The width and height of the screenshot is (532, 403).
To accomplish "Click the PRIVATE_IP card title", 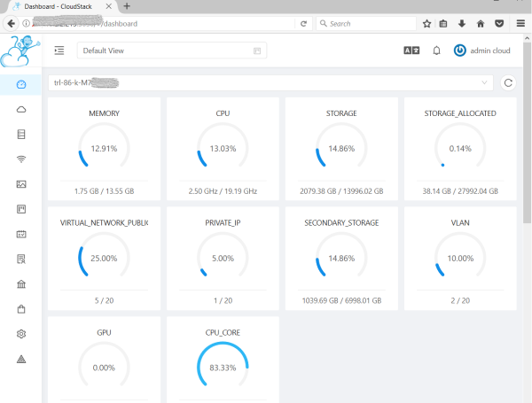I will [x=223, y=222].
